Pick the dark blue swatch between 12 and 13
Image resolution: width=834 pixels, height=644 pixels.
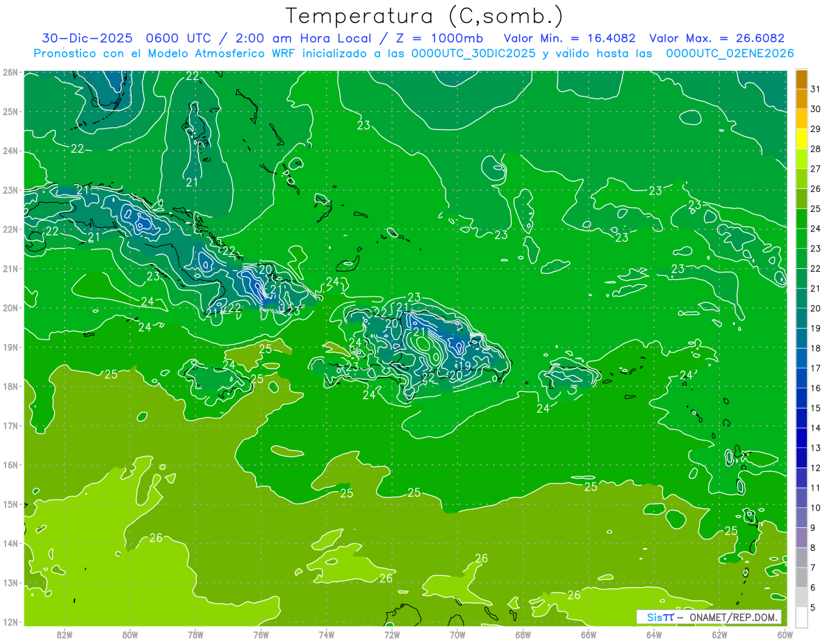pos(801,459)
